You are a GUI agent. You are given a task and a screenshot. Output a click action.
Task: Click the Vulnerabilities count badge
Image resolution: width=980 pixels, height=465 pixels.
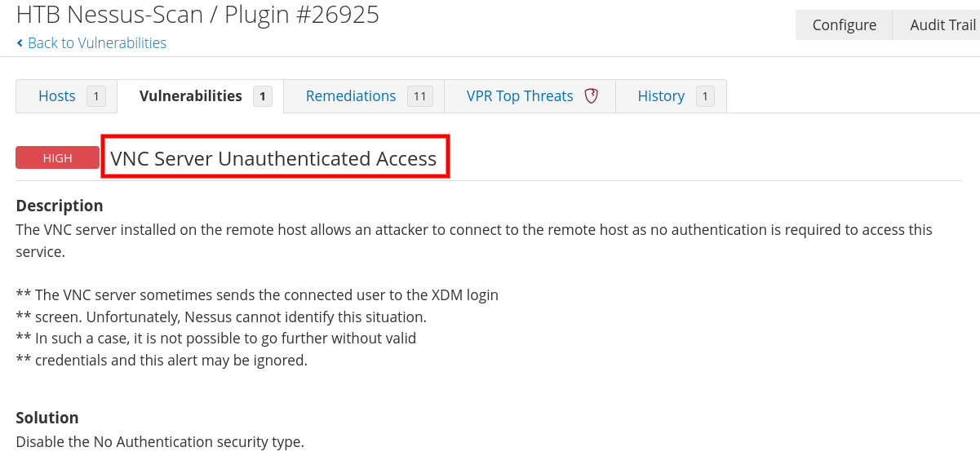pos(262,96)
